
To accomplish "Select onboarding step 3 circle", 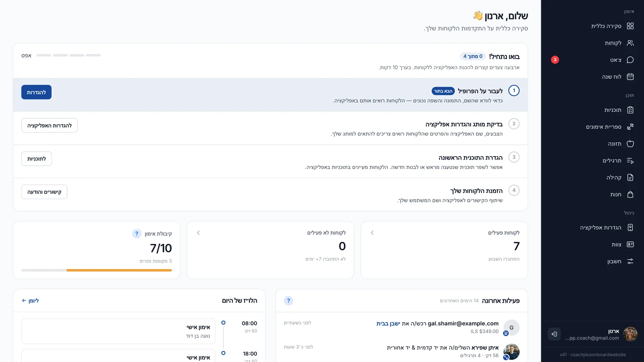I will [514, 157].
